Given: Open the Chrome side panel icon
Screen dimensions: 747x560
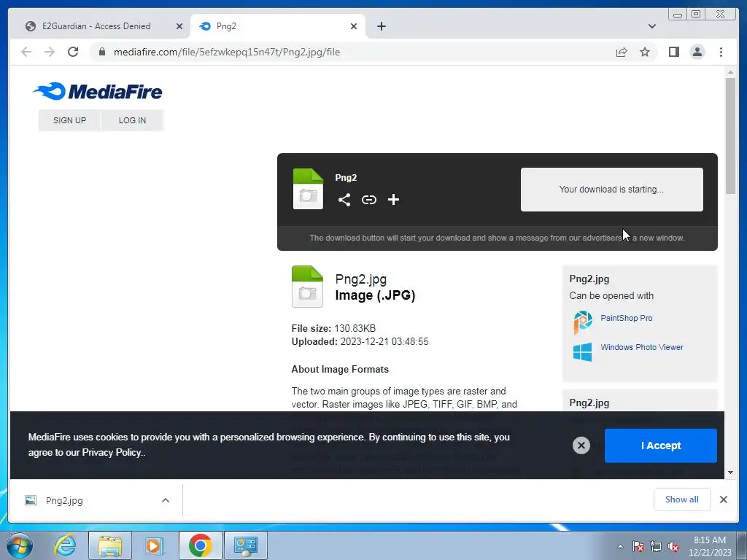Looking at the screenshot, I should pyautogui.click(x=673, y=52).
